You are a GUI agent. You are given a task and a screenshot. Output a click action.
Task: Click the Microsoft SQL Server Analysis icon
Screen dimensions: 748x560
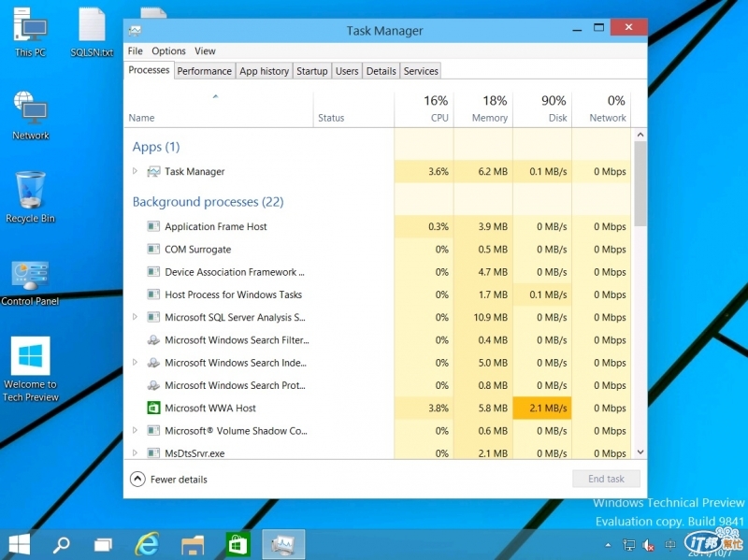(153, 317)
